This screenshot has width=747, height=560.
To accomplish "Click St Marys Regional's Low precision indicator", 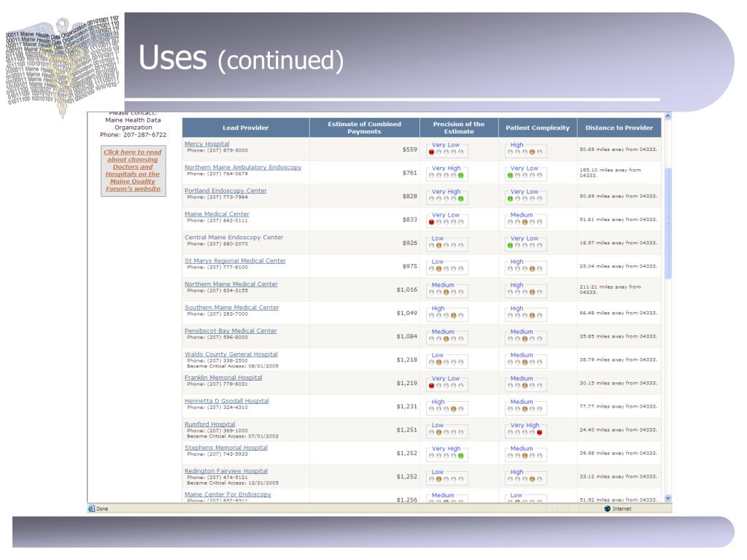I will [446, 265].
